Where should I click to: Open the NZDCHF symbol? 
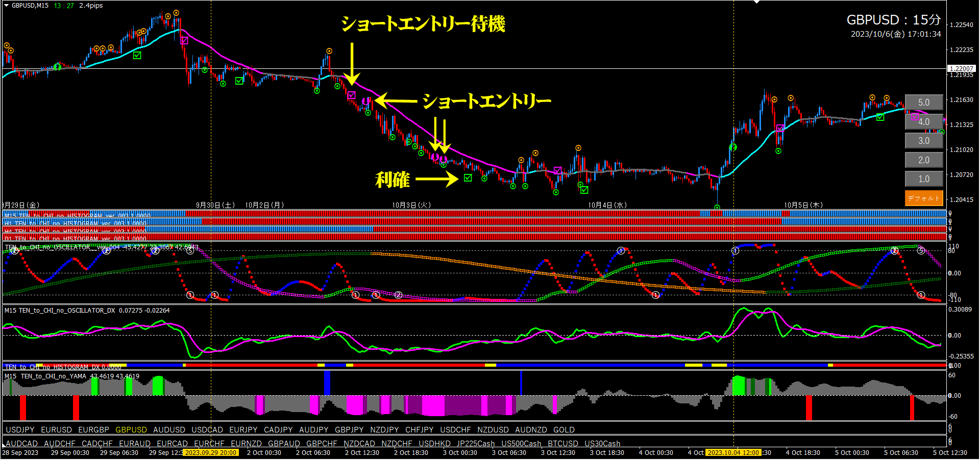pos(397,444)
